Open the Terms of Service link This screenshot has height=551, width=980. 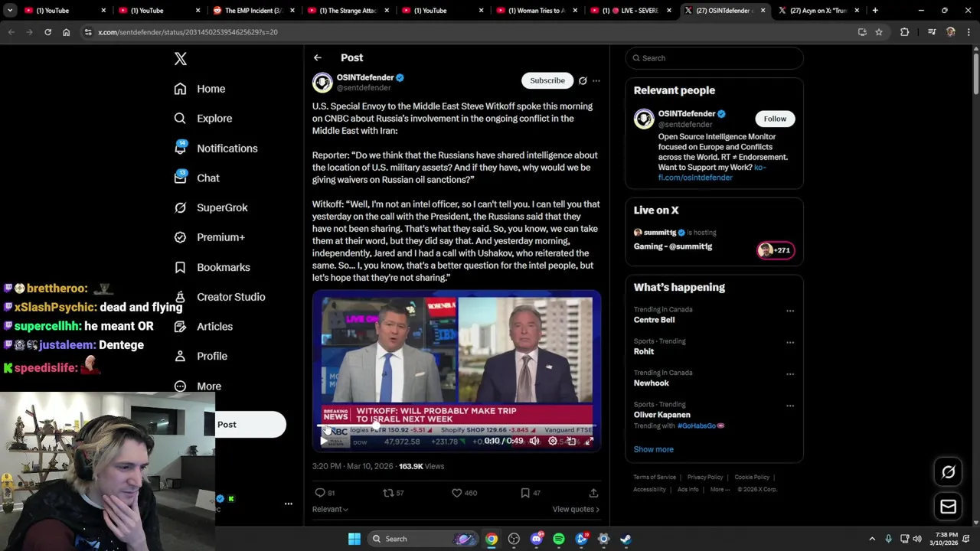click(655, 478)
